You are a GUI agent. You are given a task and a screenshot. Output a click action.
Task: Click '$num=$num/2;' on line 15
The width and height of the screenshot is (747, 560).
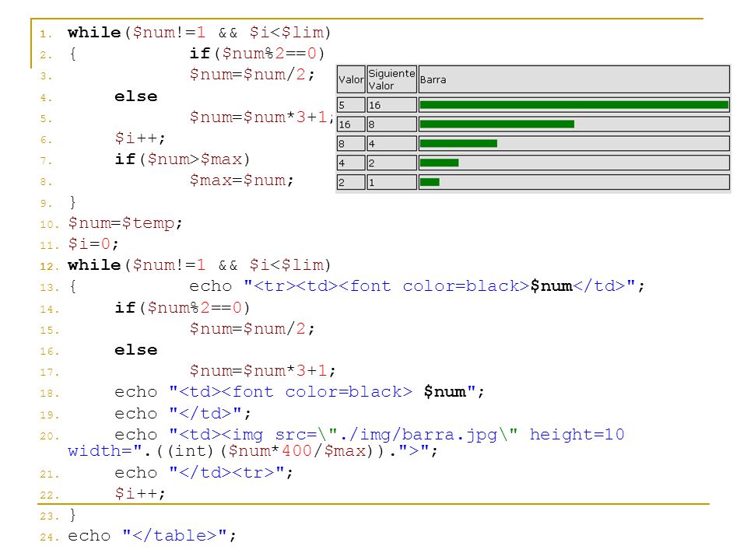[252, 328]
